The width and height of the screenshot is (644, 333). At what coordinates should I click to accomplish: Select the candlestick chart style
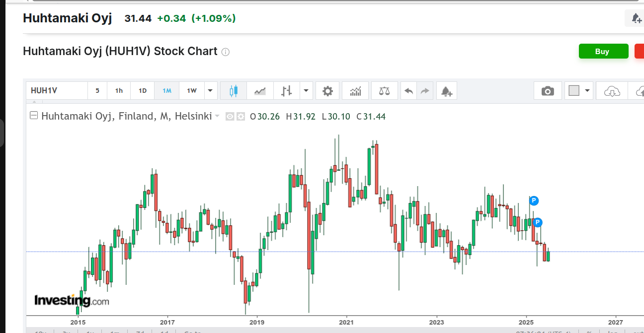(x=234, y=91)
